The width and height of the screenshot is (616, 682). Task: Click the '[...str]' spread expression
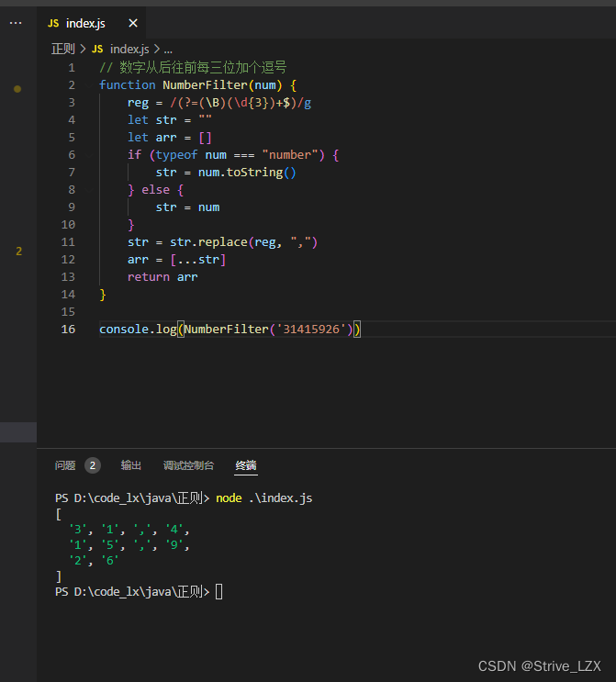pyautogui.click(x=198, y=260)
